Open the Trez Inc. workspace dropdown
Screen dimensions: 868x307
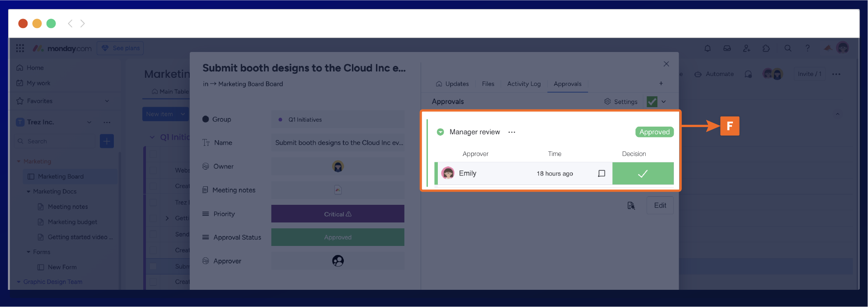[x=89, y=123]
